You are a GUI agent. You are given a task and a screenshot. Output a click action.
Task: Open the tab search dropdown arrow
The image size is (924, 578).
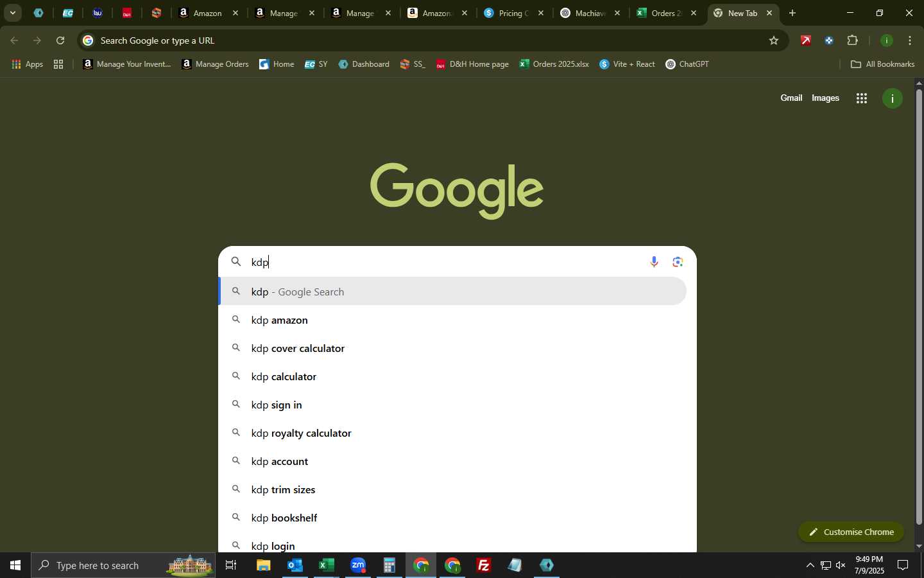pyautogui.click(x=12, y=13)
